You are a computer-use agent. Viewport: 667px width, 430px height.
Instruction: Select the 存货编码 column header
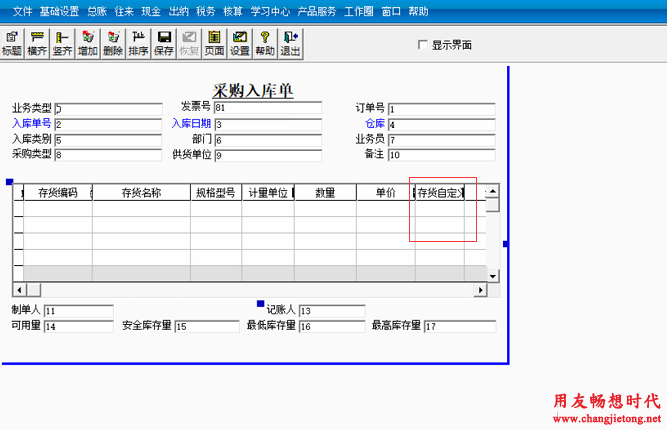point(58,193)
